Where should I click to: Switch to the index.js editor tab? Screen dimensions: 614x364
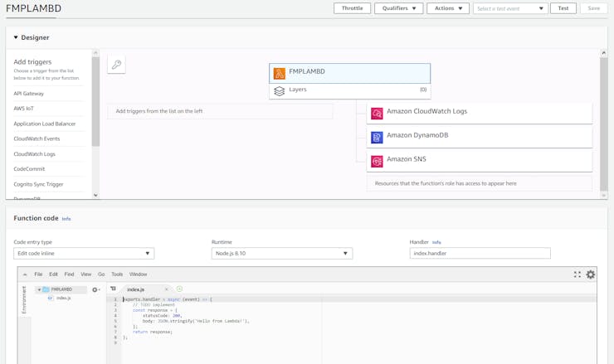pyautogui.click(x=136, y=289)
